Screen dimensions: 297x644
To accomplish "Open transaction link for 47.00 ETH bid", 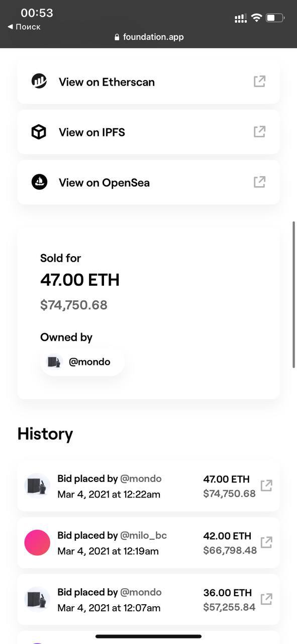I will tap(266, 486).
